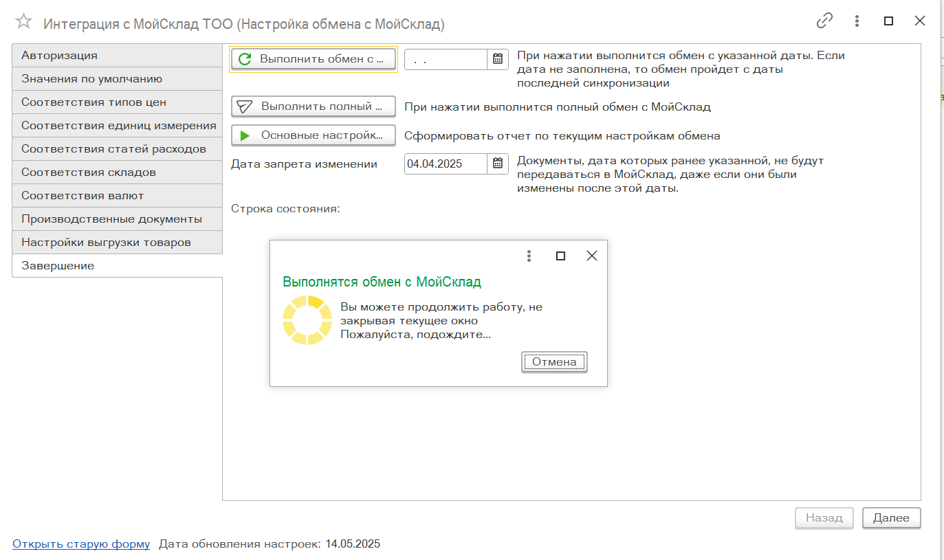Image resolution: width=944 pixels, height=560 pixels.
Task: Maximize the exchange progress dialog
Action: pyautogui.click(x=560, y=256)
